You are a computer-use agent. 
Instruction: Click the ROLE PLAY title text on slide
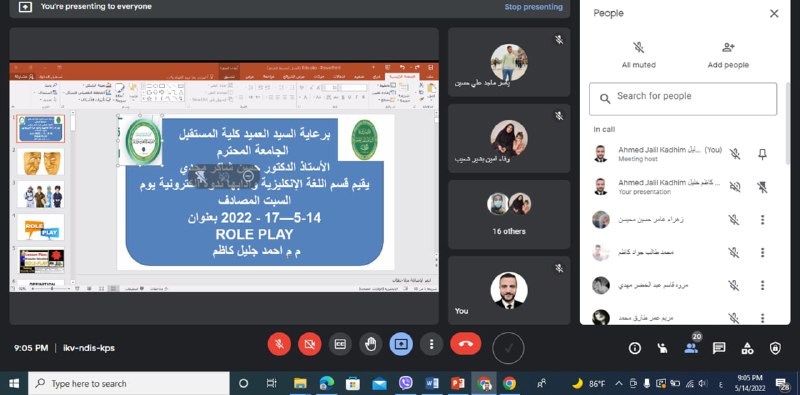(x=254, y=234)
